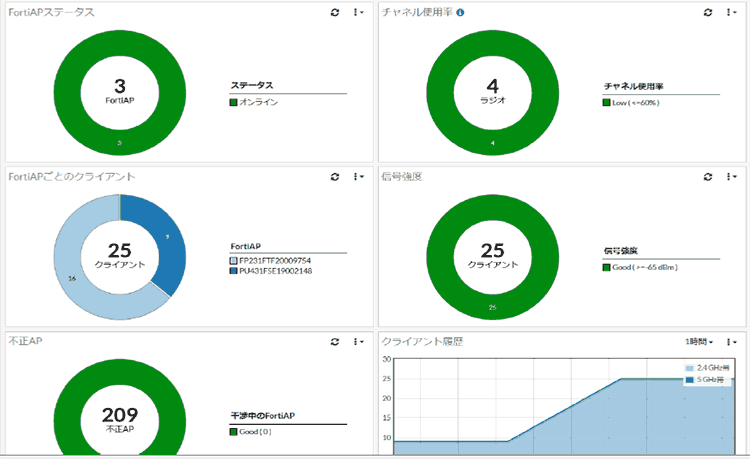Screen dimensions: 750x459
Task: Click the オンライン legend color swatch
Action: [x=233, y=102]
